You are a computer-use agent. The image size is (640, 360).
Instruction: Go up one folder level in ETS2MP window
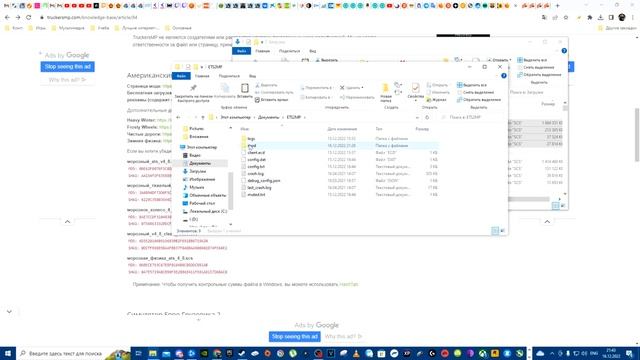(202, 117)
